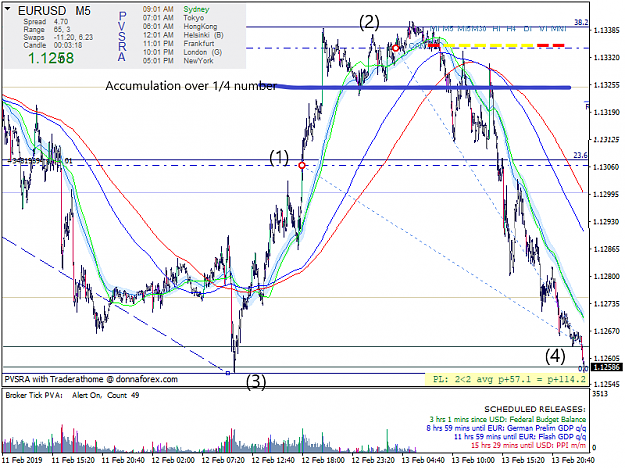Click the 11 Feb 2019 time axis label

[22, 460]
